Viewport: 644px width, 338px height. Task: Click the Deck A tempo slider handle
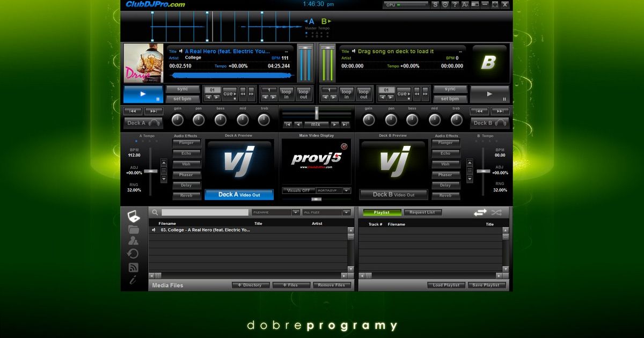pyautogui.click(x=151, y=171)
